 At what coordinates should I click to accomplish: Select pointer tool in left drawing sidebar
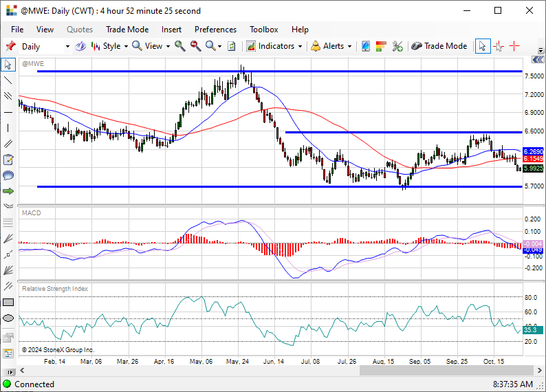pos(8,65)
